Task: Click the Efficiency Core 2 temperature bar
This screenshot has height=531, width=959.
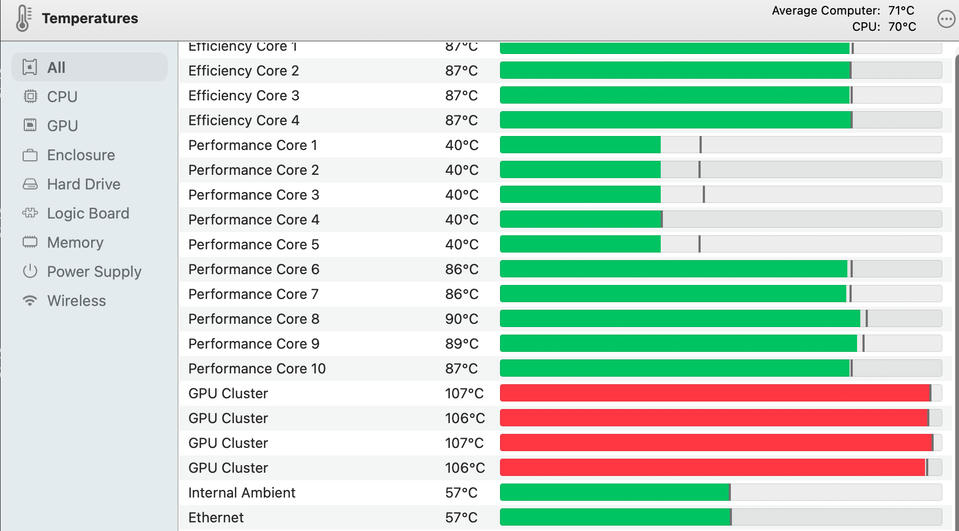Action: 720,70
